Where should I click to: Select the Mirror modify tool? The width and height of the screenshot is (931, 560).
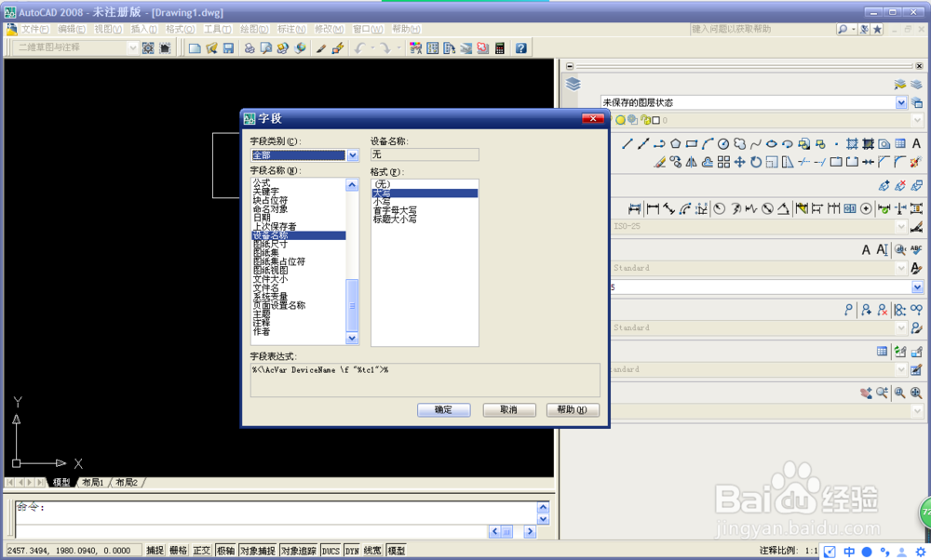pos(691,162)
